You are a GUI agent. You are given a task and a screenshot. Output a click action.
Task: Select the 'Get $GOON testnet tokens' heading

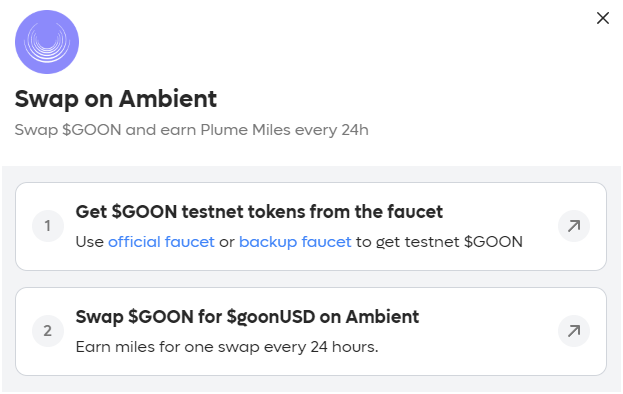pos(259,212)
